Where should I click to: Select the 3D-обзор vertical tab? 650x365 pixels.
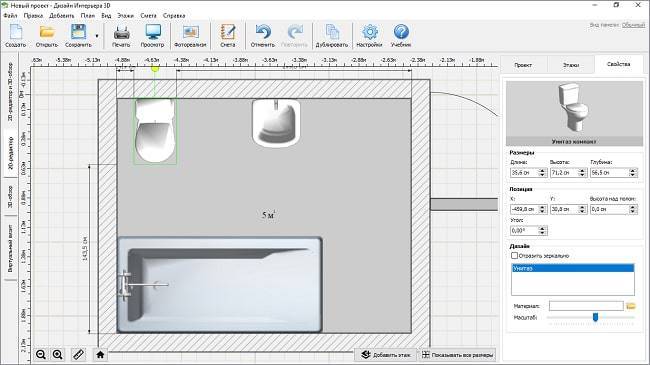pos(10,197)
